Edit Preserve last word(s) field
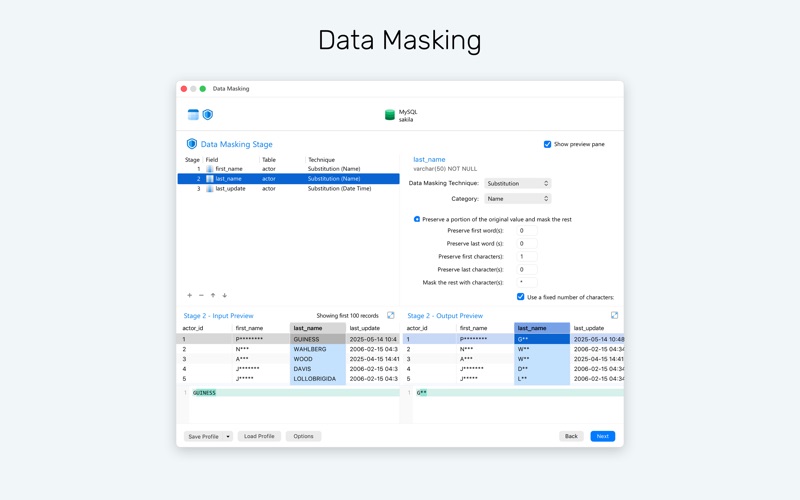 coord(527,244)
